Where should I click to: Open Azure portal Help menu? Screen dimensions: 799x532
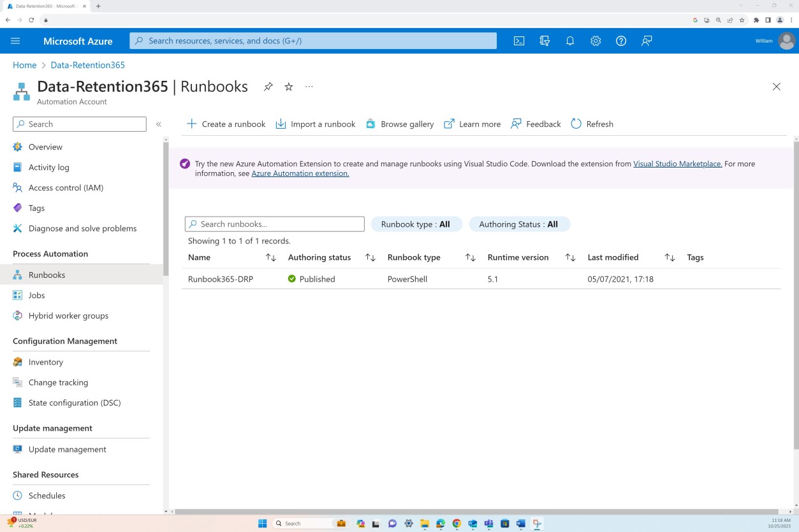[x=620, y=41]
